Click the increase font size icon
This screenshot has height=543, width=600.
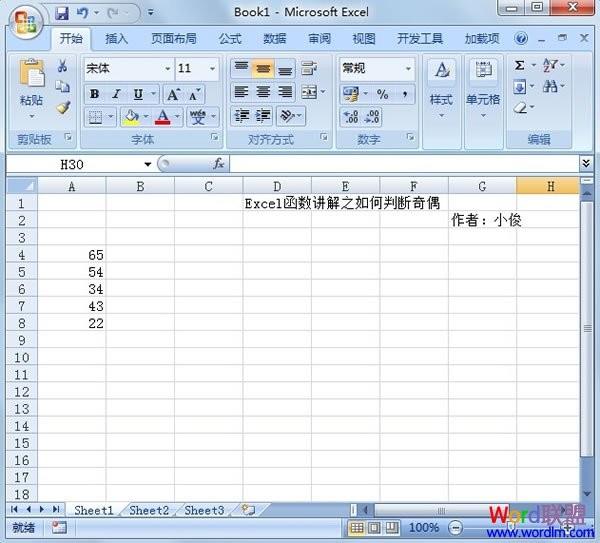(x=173, y=94)
